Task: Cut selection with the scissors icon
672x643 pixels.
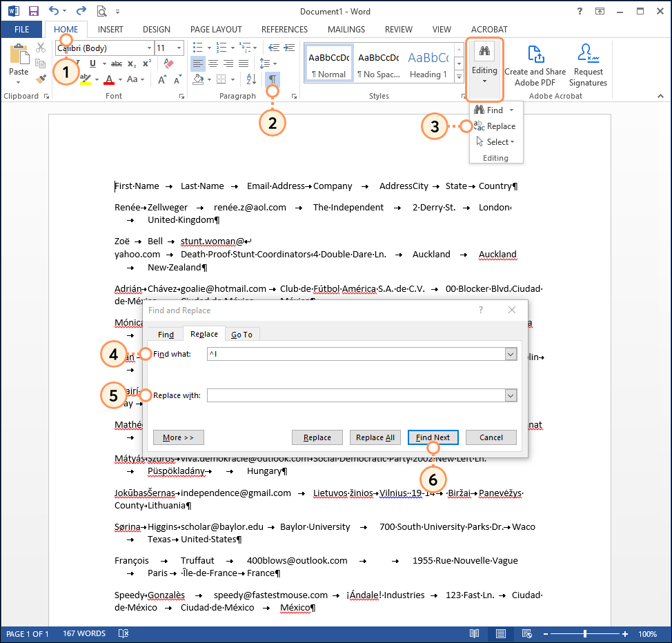Action: 41,48
